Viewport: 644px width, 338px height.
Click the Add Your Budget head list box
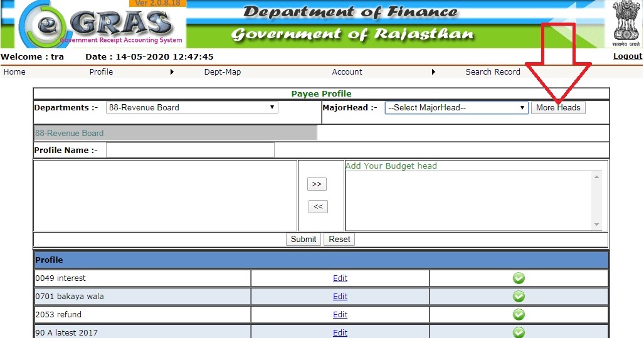473,201
